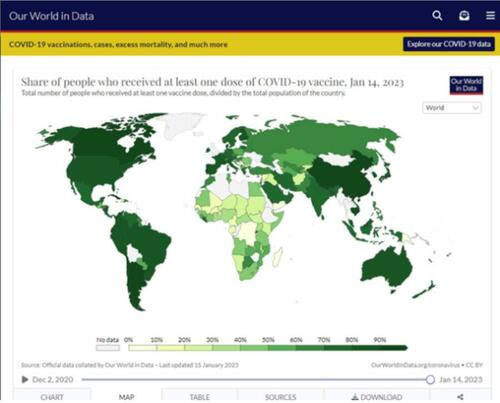Click Greenland on the map
Screen dimensions: 500x403
click(x=182, y=125)
